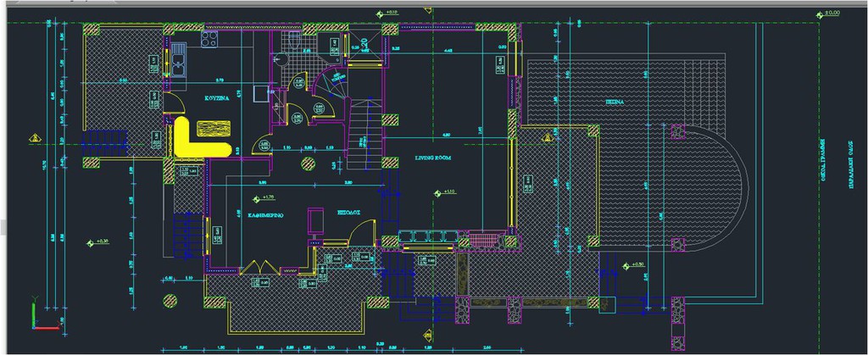Click the +0.36 level marker
This screenshot has height=355, width=868.
(x=98, y=241)
